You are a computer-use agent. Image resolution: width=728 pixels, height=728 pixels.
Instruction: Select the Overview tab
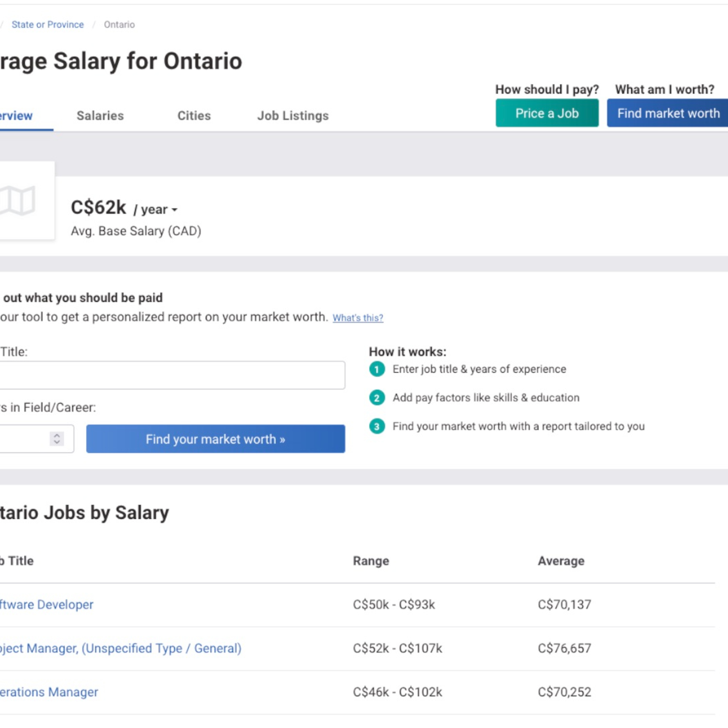16,116
